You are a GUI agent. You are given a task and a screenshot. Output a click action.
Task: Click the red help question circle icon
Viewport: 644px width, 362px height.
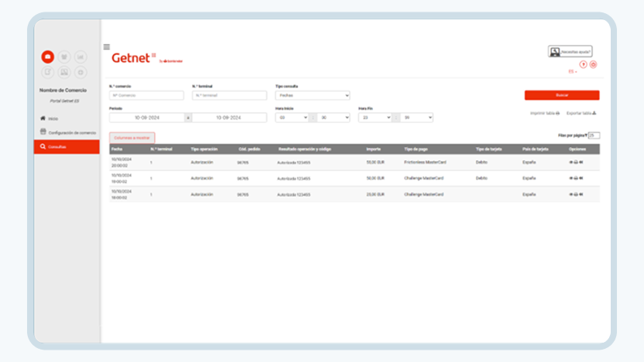coord(583,64)
